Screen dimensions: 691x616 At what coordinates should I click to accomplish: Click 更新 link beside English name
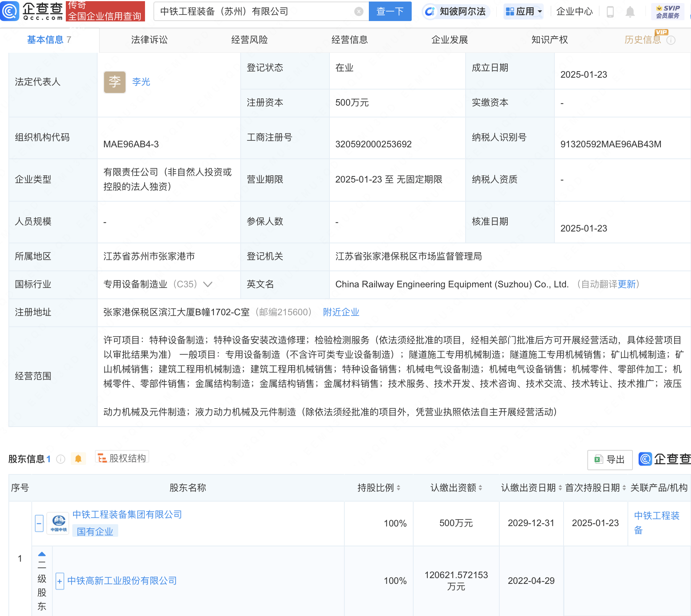pos(626,284)
